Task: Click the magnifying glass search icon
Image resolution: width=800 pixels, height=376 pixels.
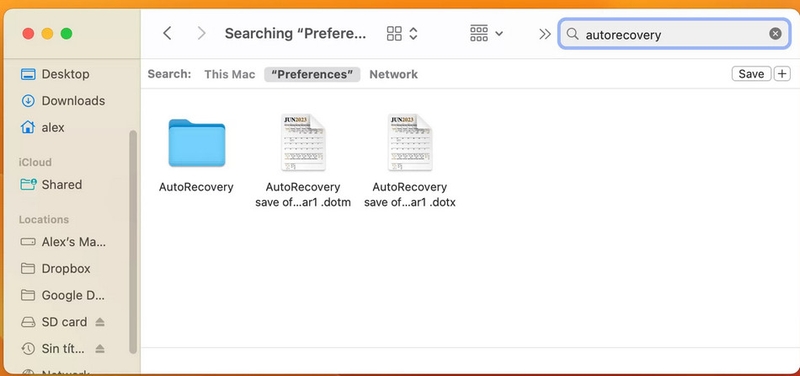Action: (572, 34)
